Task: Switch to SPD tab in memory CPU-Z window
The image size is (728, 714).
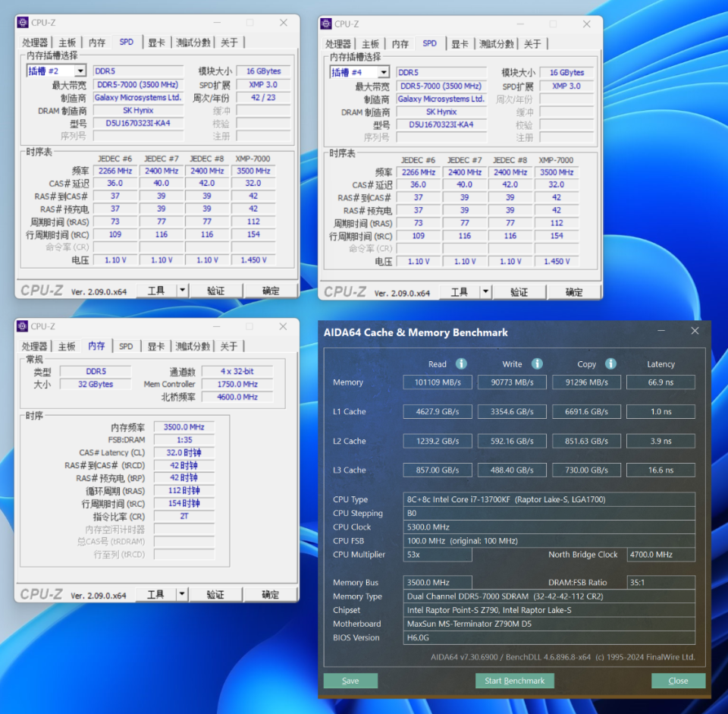Action: [126, 347]
